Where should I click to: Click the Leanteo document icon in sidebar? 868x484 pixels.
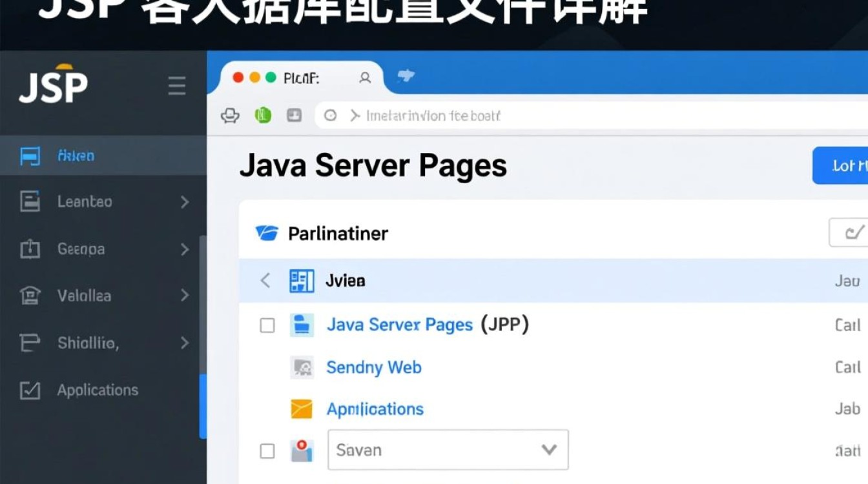pos(28,201)
